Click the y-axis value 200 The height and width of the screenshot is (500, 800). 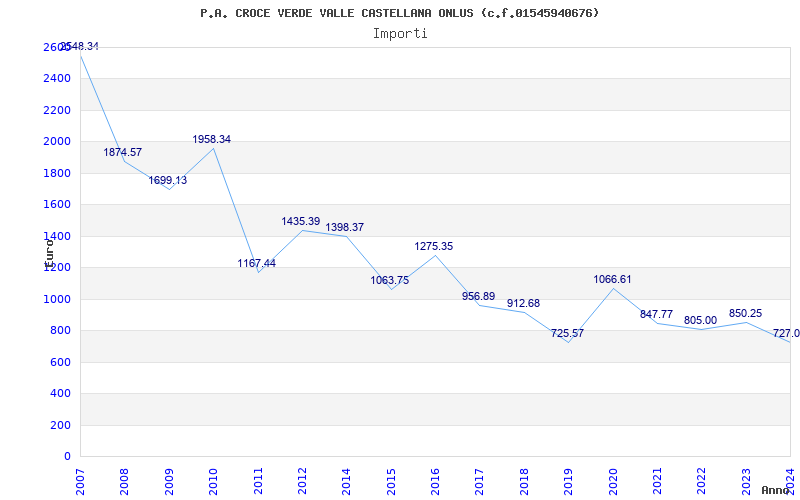[61, 425]
